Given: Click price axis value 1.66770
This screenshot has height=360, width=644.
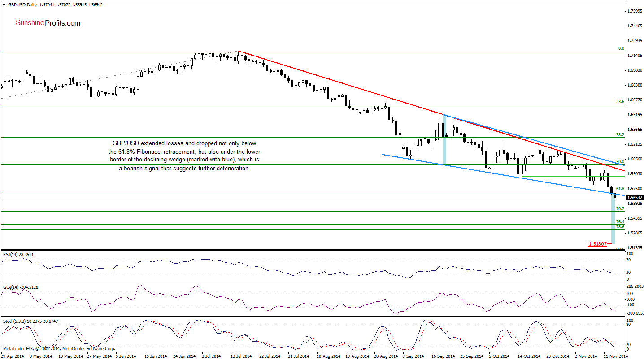Looking at the screenshot, I should [x=635, y=100].
